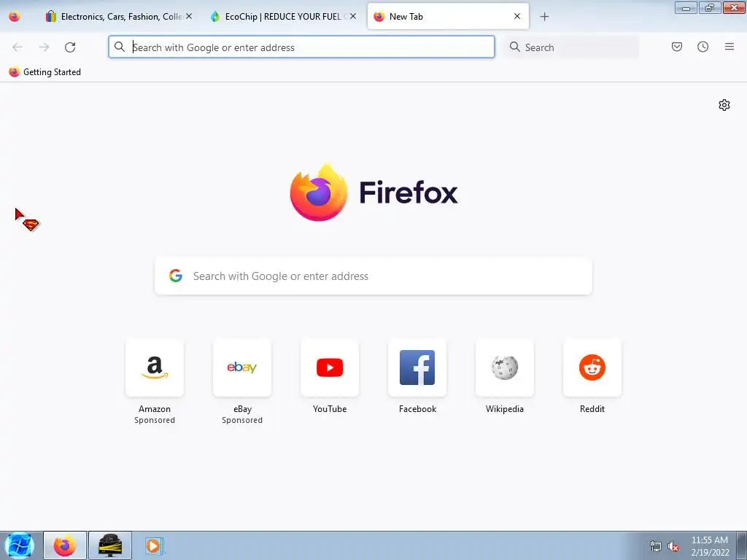Click the search magnifier icon in toolbar Search
747x560 pixels.
pos(514,47)
